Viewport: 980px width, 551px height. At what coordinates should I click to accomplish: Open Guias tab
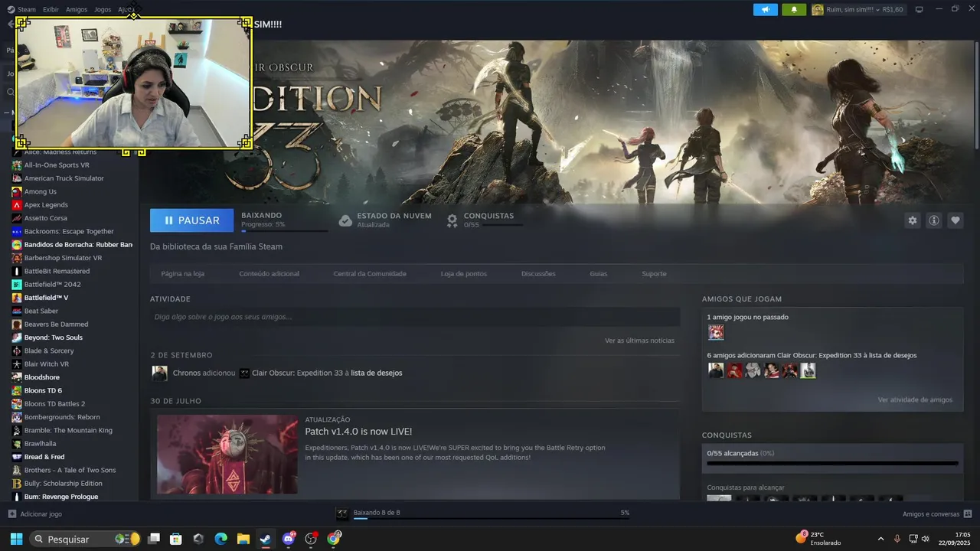click(x=599, y=274)
